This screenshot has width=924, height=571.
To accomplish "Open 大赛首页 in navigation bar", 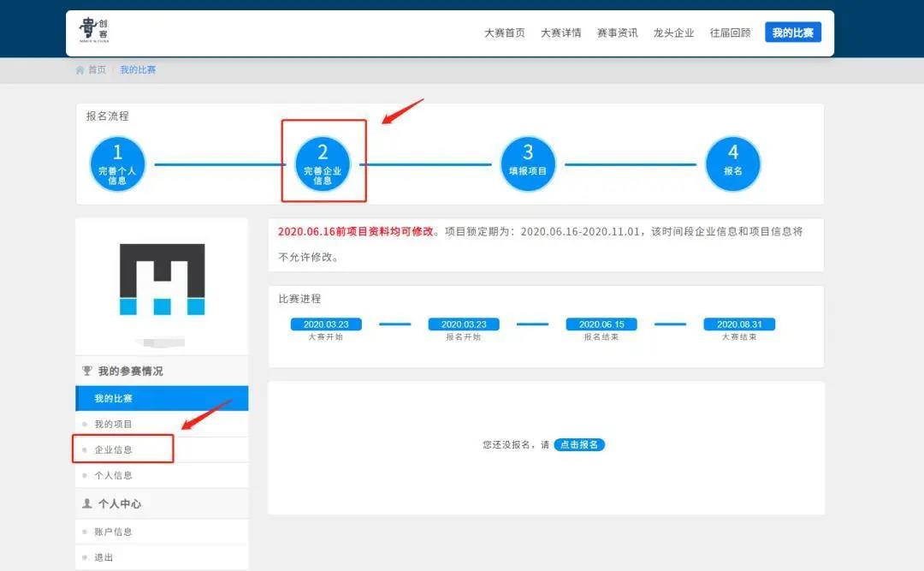I will point(505,33).
